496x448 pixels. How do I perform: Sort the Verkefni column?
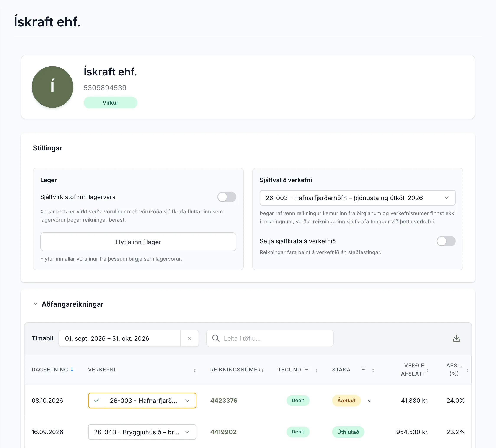coord(195,370)
